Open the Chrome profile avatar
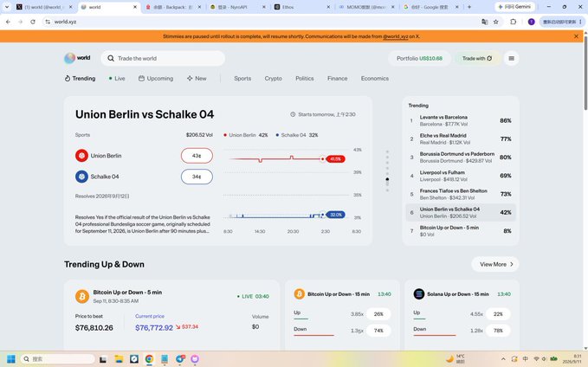588x367 pixels. pos(531,22)
